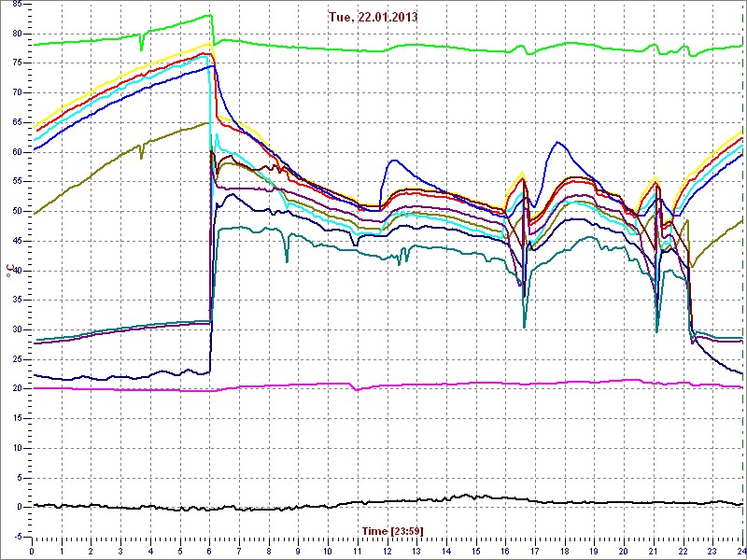Select the 85 tick label on temperature axis
The image size is (747, 560).
pyautogui.click(x=17, y=5)
